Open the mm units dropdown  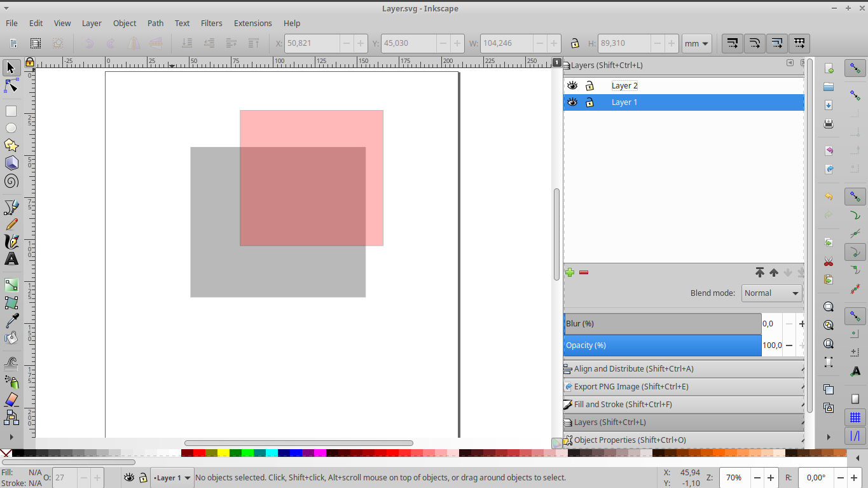(696, 44)
